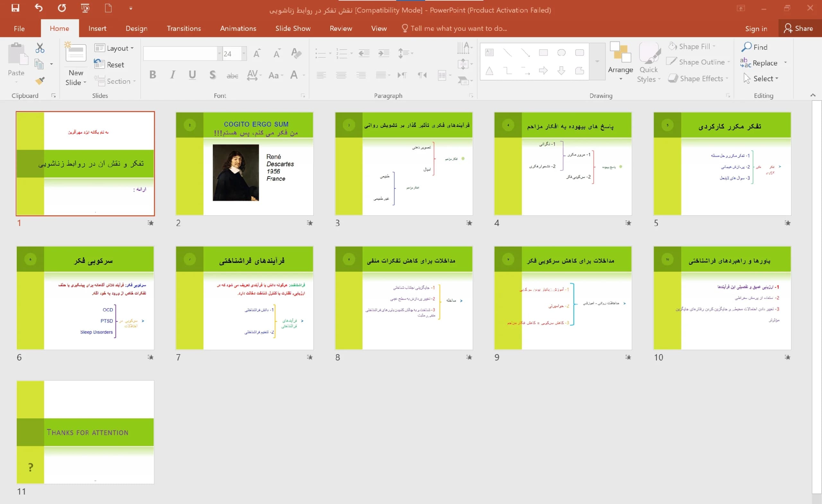Toggle Strikethrough formatting
The height and width of the screenshot is (504, 822).
pyautogui.click(x=232, y=76)
